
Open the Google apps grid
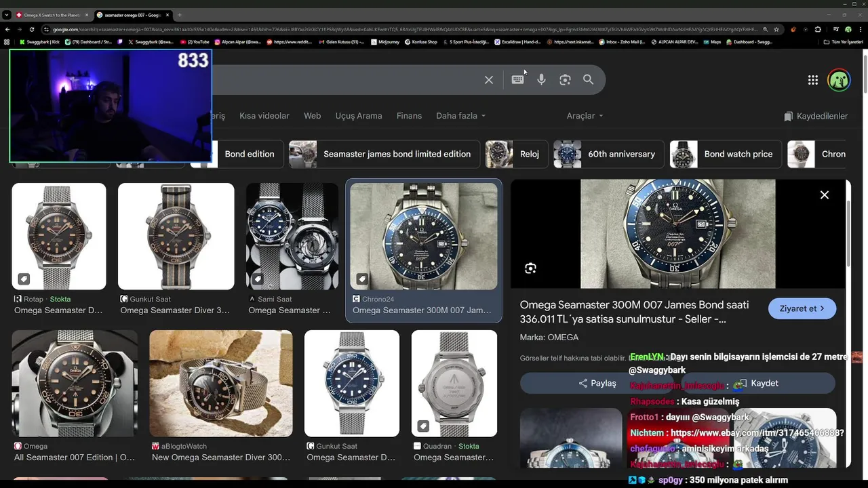point(812,80)
